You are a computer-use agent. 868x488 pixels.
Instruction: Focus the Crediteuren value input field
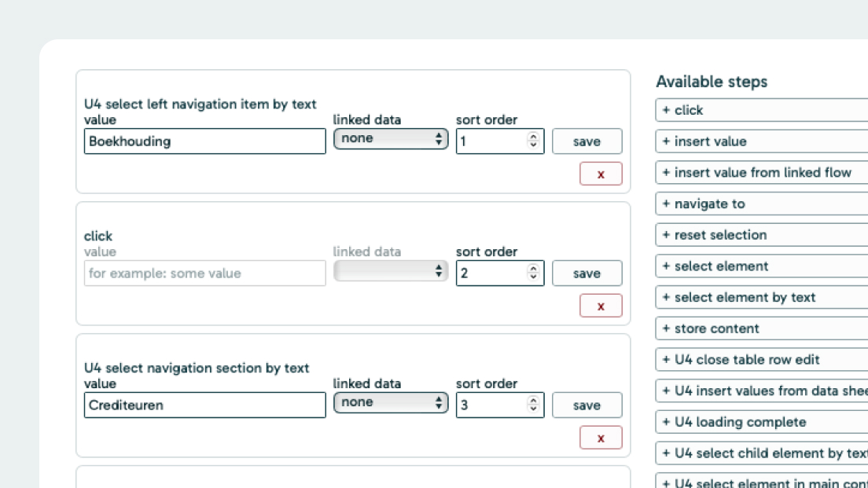click(x=204, y=405)
